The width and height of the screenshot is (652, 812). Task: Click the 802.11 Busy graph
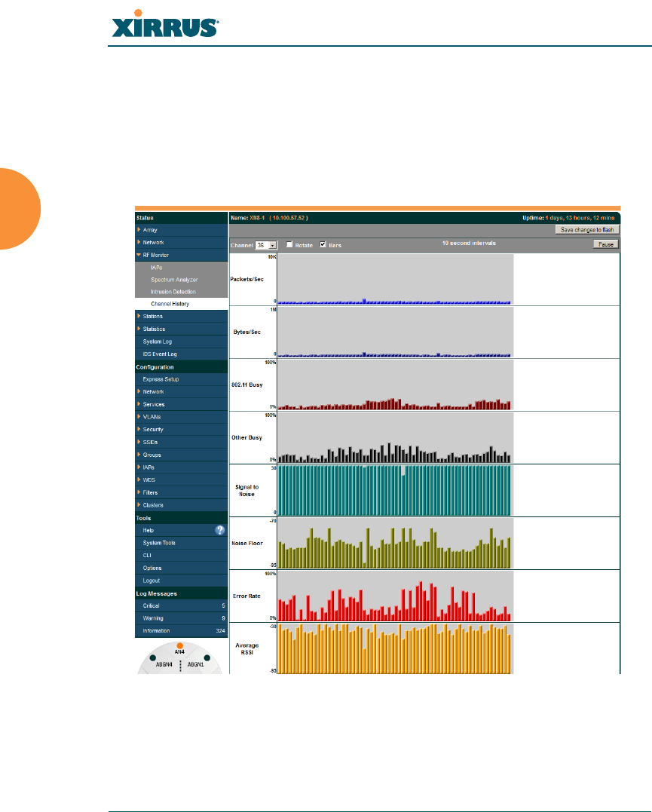pos(396,385)
